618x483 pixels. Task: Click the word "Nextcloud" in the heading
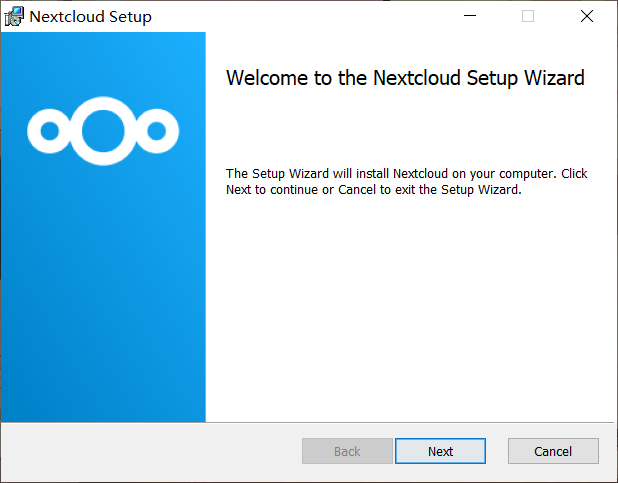point(417,78)
